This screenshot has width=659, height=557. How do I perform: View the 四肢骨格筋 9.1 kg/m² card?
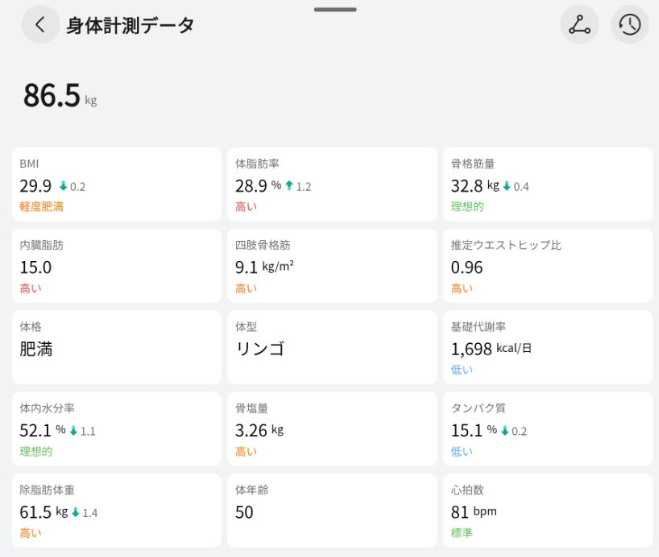coord(332,266)
